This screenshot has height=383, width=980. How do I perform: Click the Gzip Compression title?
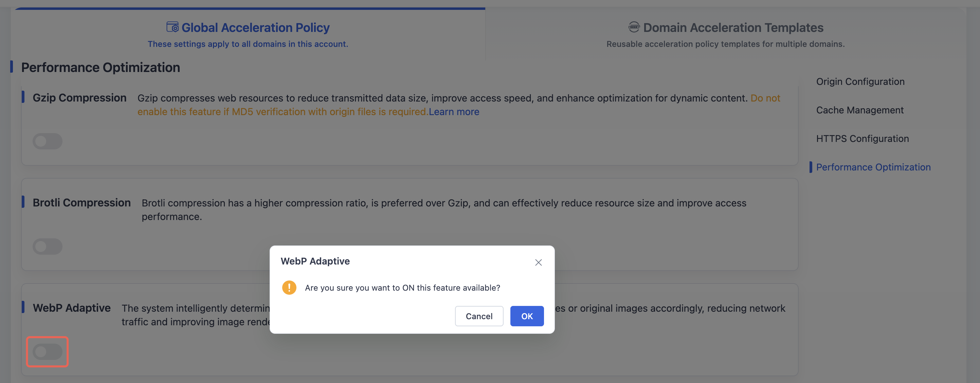[x=79, y=98]
